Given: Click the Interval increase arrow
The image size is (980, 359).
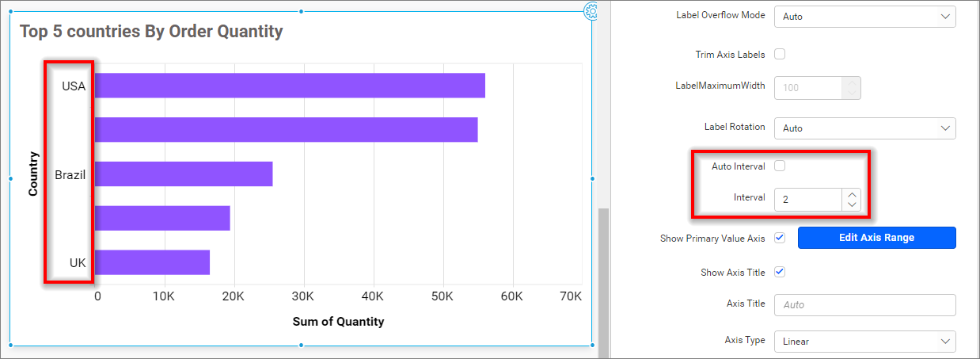Looking at the screenshot, I should pyautogui.click(x=852, y=194).
